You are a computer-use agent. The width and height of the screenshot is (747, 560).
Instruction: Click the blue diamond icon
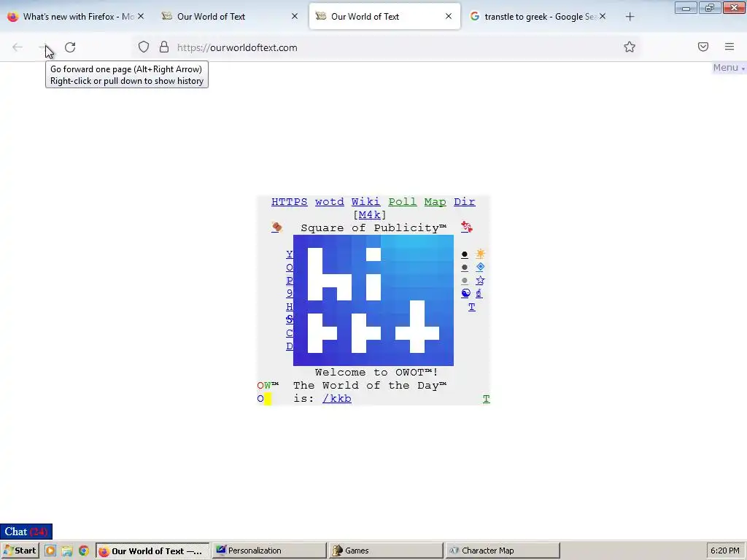(480, 267)
